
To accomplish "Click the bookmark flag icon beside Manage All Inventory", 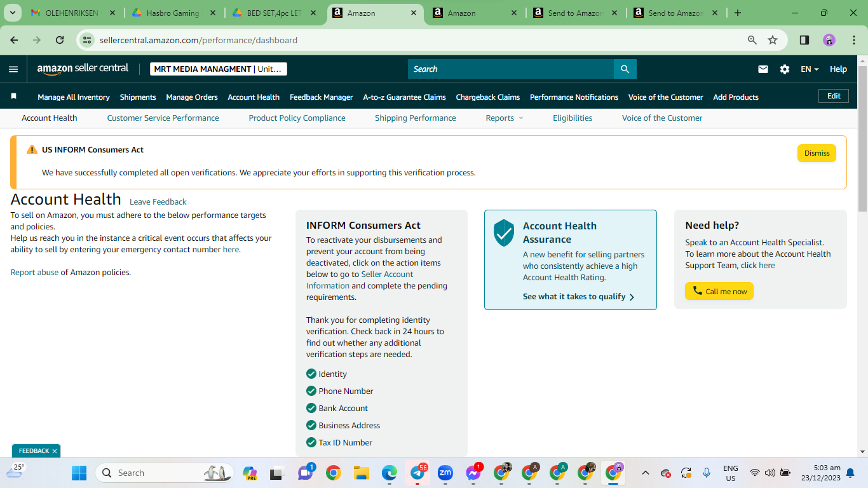I will [x=14, y=97].
